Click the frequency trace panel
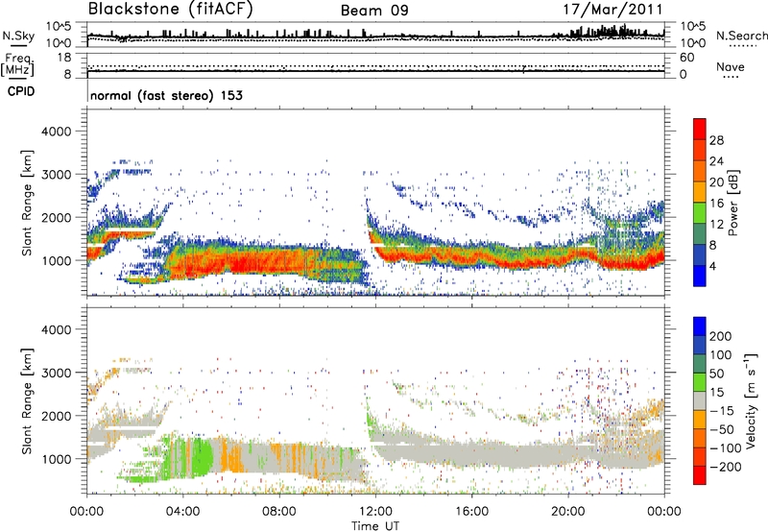 click(x=375, y=66)
